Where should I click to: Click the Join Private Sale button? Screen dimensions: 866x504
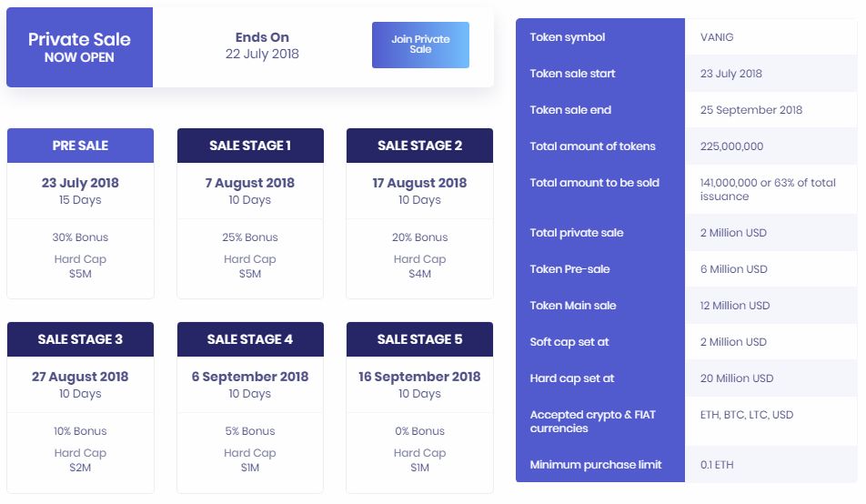pos(420,45)
